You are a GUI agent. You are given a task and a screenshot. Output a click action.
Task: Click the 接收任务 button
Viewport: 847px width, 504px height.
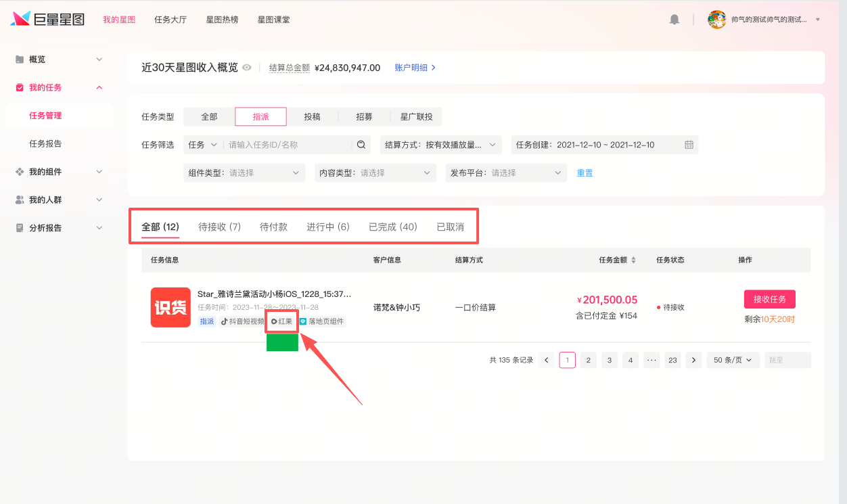(x=769, y=299)
